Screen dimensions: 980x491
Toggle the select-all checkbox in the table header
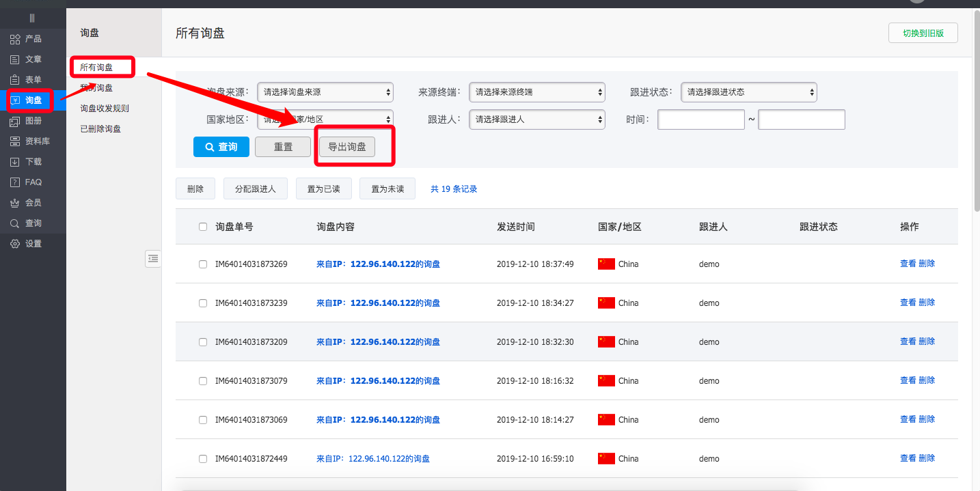click(x=203, y=227)
